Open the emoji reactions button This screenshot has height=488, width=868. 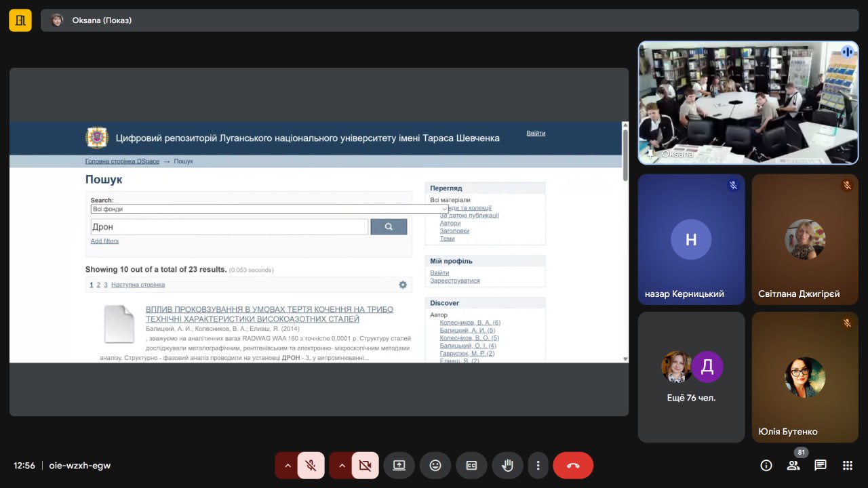435,466
